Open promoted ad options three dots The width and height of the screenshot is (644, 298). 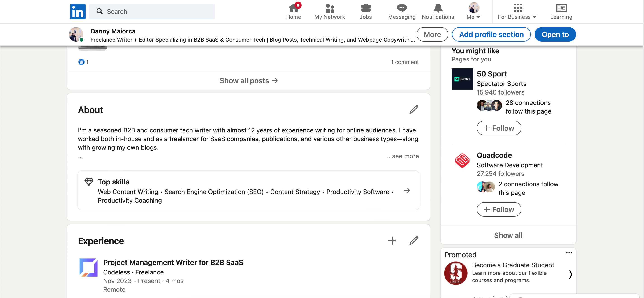(569, 253)
